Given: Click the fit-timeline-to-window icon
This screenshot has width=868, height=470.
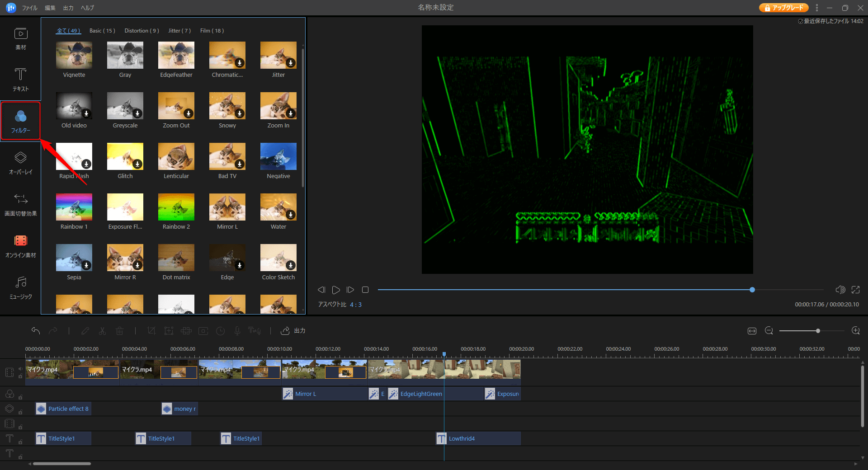Looking at the screenshot, I should 752,331.
